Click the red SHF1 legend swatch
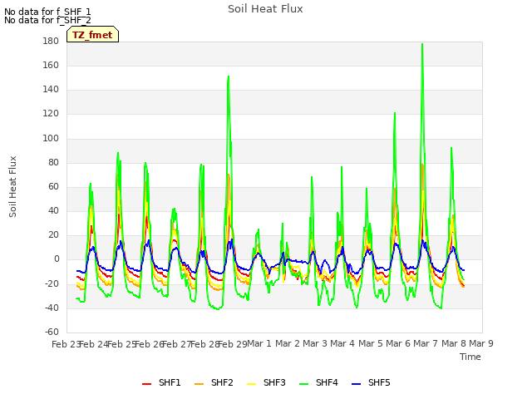The image size is (532, 399). click(146, 384)
